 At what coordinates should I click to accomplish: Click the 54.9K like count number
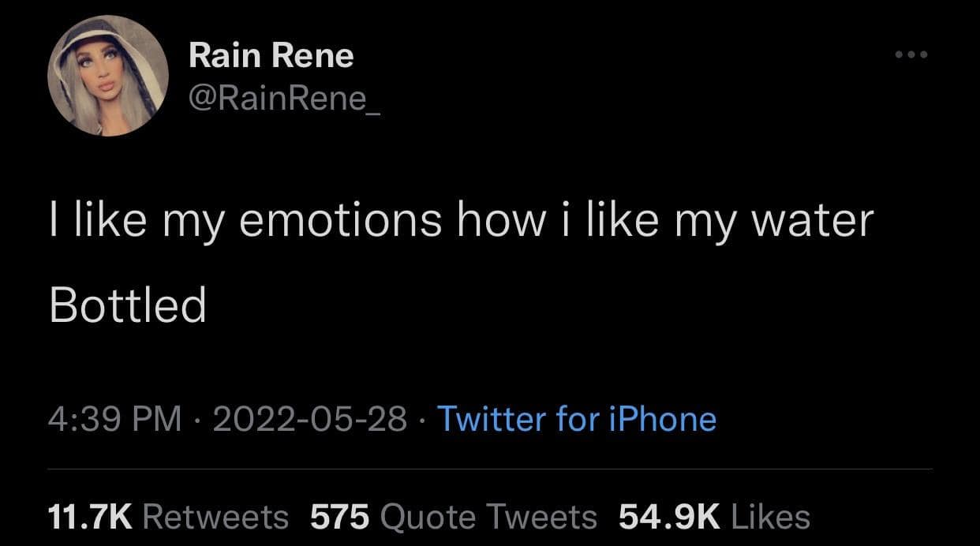[669, 517]
